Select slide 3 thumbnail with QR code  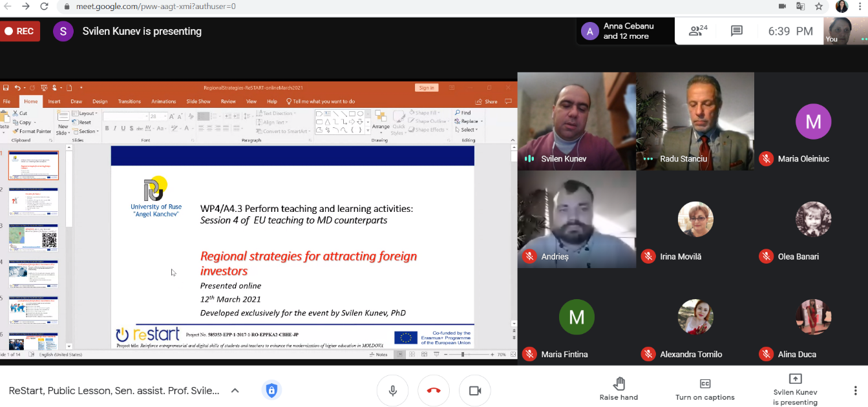pyautogui.click(x=33, y=238)
